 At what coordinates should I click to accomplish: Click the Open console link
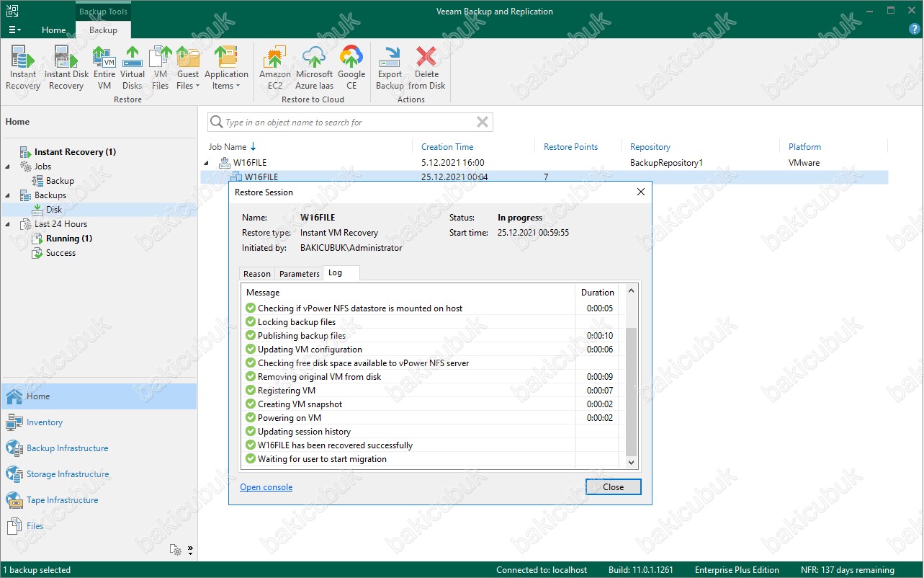266,487
